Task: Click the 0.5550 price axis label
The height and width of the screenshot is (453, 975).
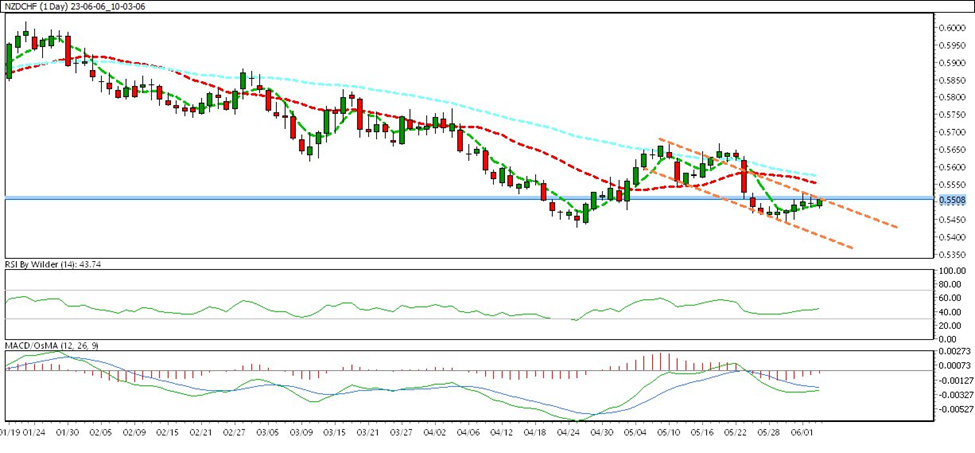Action: [951, 185]
